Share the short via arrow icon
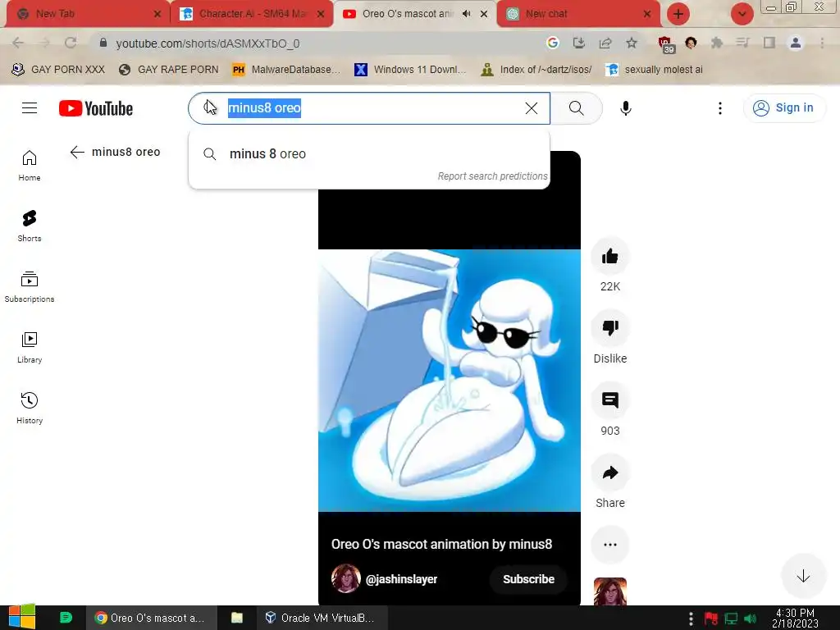The image size is (840, 630). coord(609,472)
